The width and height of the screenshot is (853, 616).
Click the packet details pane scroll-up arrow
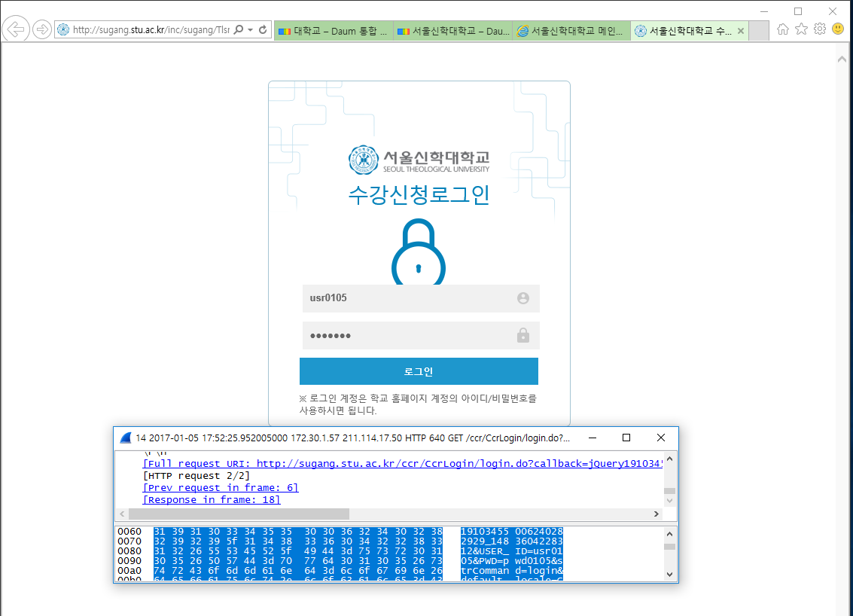pos(669,459)
